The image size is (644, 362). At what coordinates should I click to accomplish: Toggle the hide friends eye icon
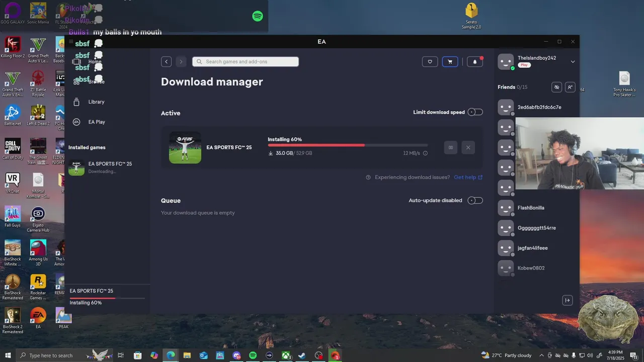click(x=556, y=87)
